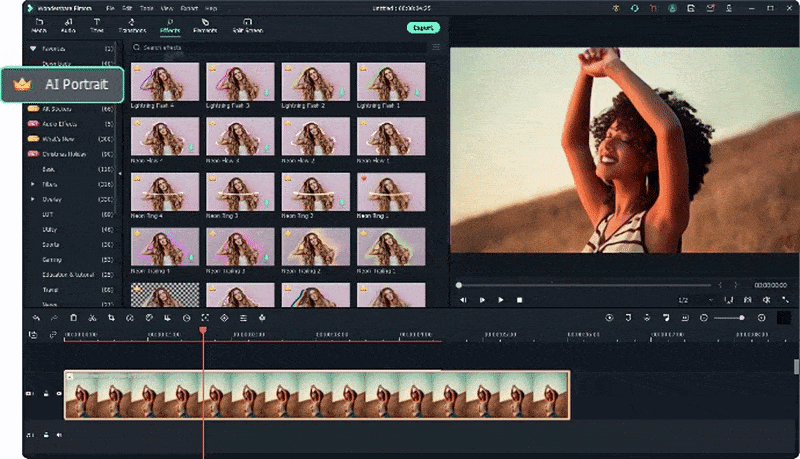
Task: Open the preview quality 1/2 dropdown
Action: (695, 300)
